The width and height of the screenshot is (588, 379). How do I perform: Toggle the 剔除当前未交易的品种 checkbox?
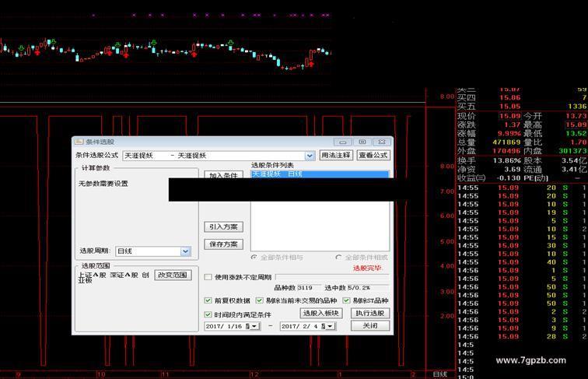click(260, 300)
